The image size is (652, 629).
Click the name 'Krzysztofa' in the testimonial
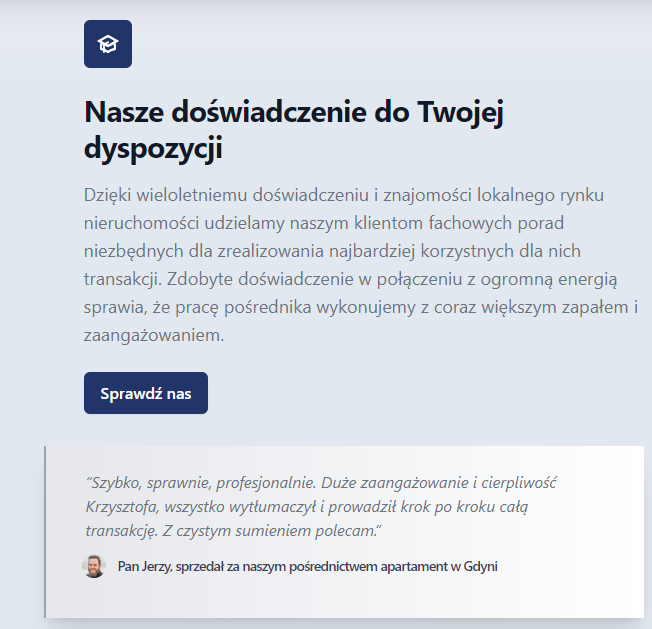pyautogui.click(x=125, y=505)
